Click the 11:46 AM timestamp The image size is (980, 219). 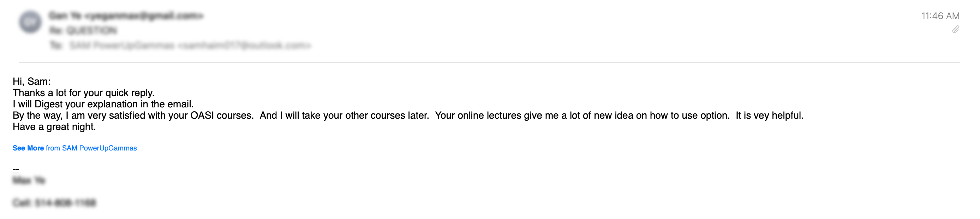coord(940,16)
